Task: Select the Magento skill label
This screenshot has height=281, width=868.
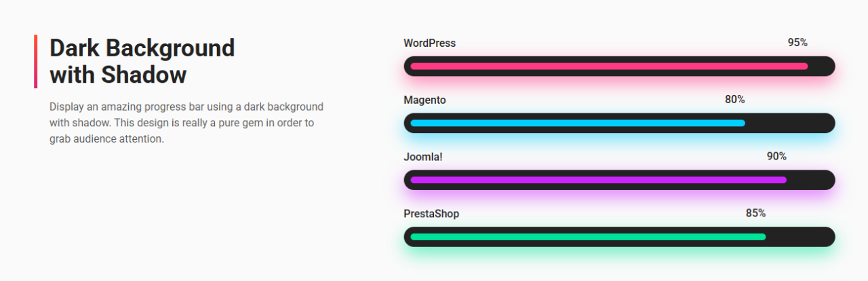Action: pos(425,100)
